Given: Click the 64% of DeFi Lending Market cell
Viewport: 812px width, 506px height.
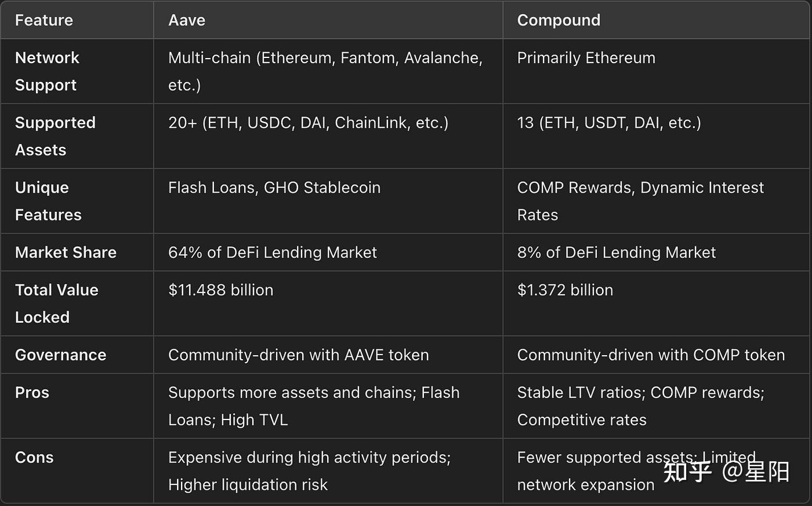Looking at the screenshot, I should coord(272,252).
